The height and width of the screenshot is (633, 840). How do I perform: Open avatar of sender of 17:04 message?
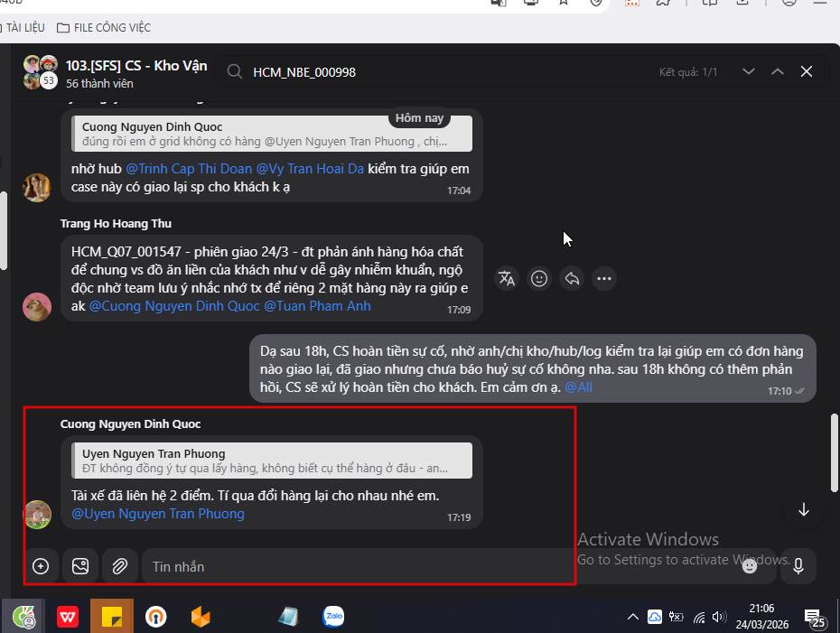click(36, 188)
